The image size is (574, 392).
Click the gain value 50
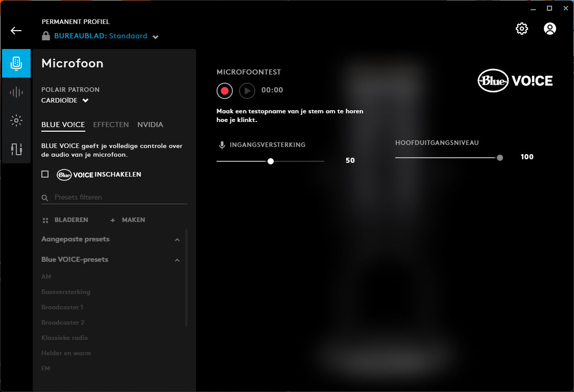click(350, 161)
